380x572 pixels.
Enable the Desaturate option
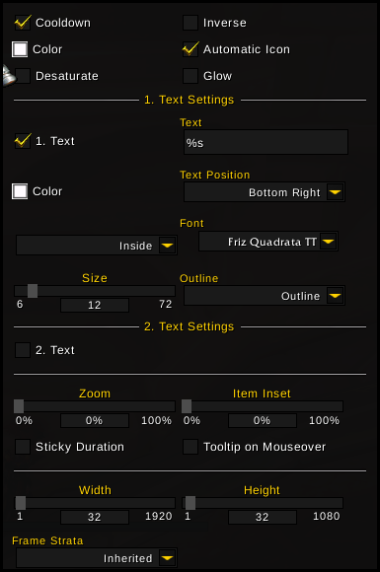pos(23,76)
